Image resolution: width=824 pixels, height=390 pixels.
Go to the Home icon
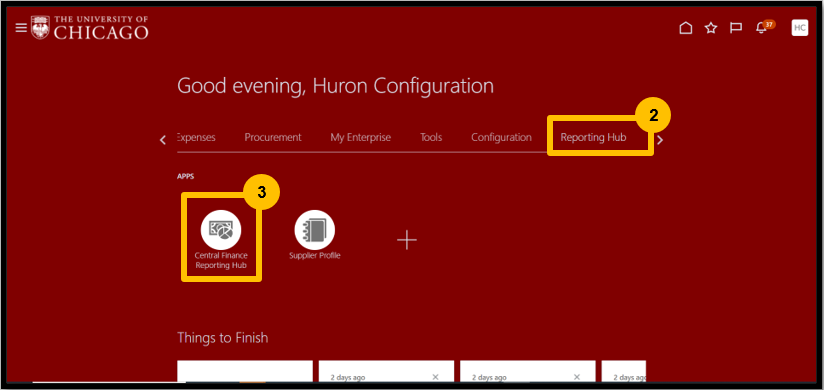click(x=685, y=28)
